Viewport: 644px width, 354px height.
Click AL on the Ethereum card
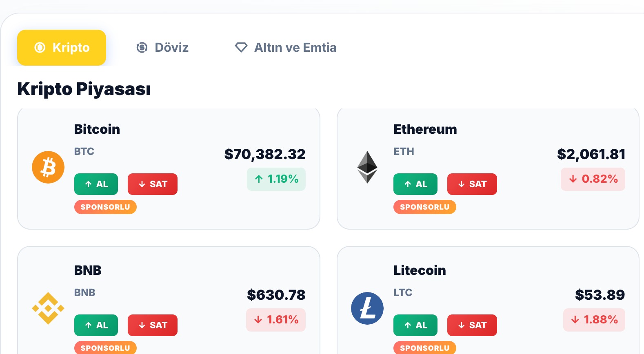pos(415,184)
